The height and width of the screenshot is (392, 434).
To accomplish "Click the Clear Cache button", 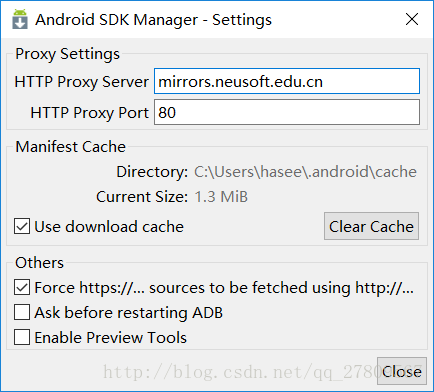I will [371, 226].
